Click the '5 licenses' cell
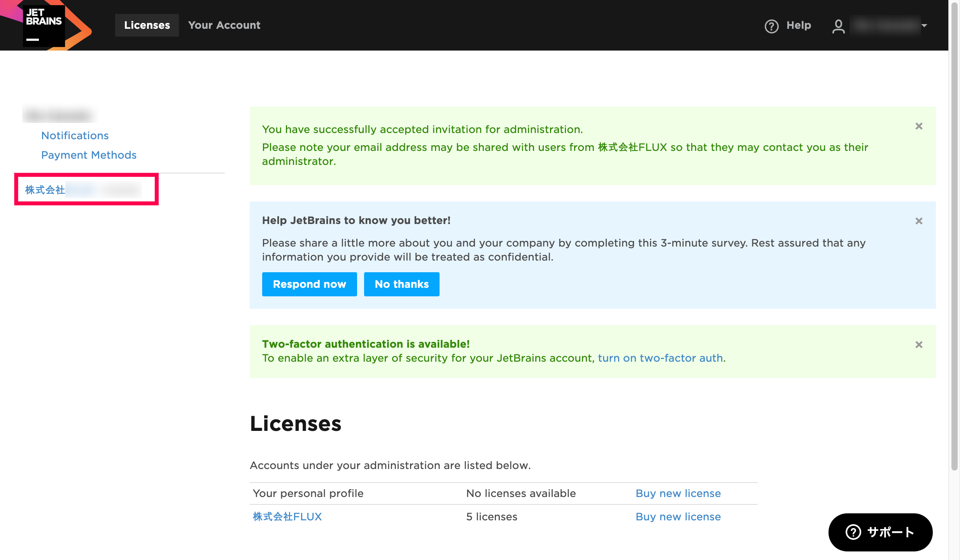The width and height of the screenshot is (960, 560). pos(492,516)
